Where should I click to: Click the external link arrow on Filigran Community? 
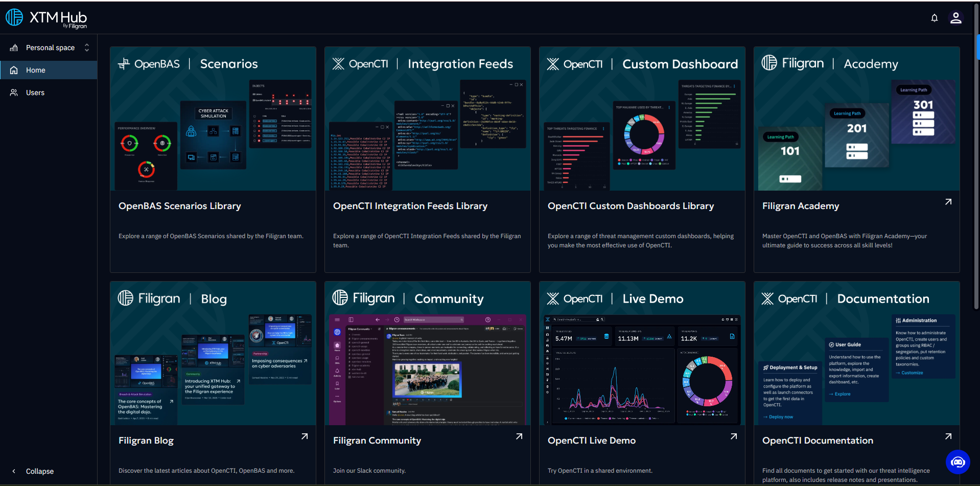pyautogui.click(x=519, y=436)
